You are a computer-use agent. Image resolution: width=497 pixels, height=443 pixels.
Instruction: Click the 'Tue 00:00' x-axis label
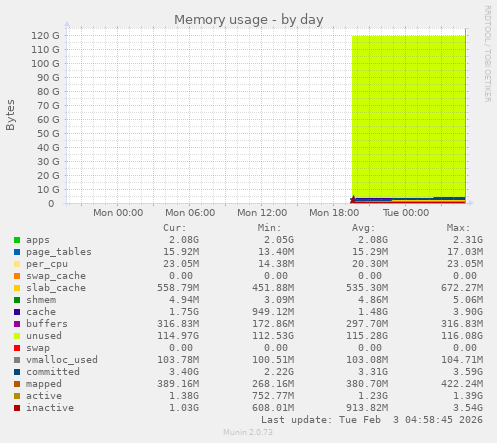pos(406,213)
